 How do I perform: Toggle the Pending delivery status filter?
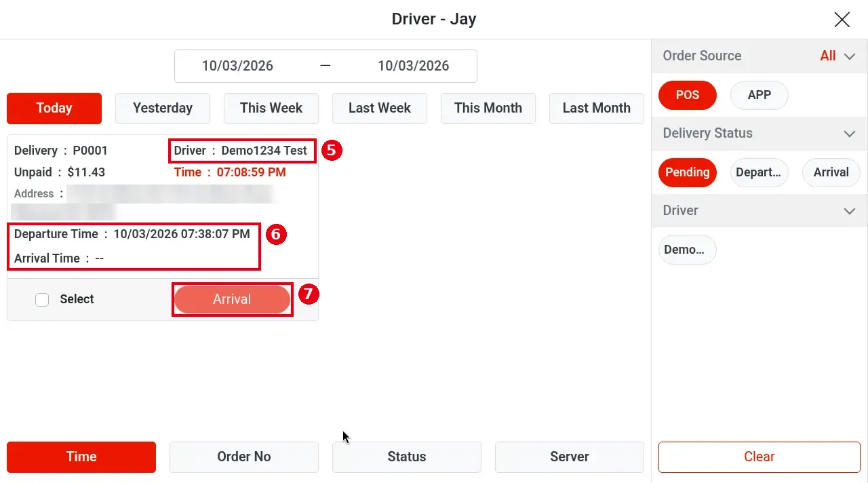pos(688,172)
